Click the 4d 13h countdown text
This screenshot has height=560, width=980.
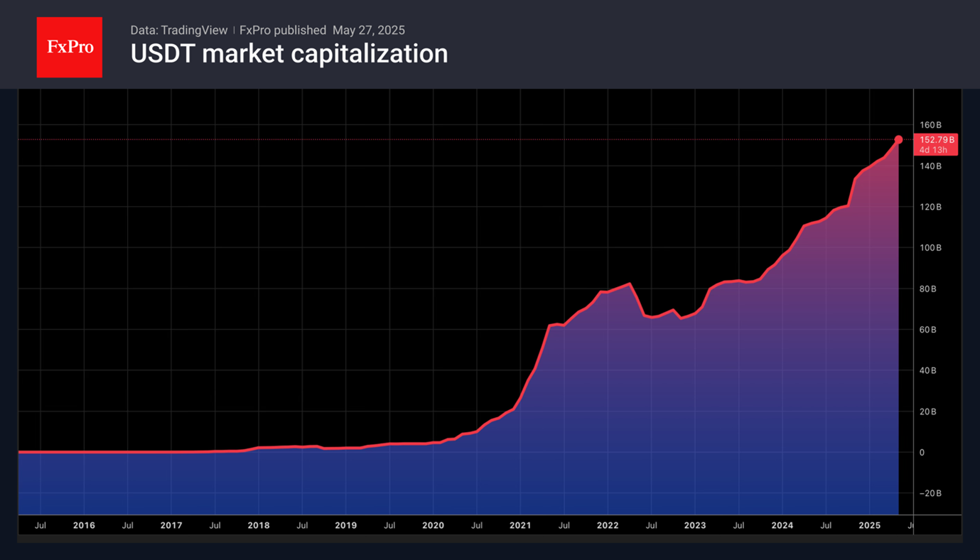point(933,150)
